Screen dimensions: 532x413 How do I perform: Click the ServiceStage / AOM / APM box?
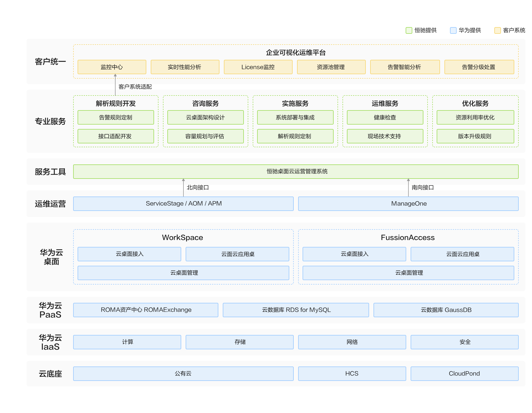(183, 204)
